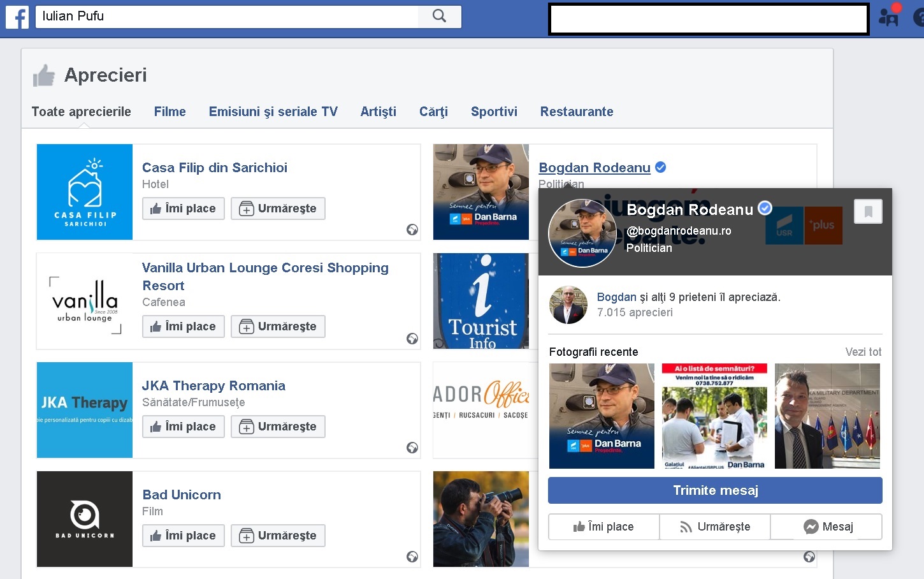Click globe privacy icon on Casa Filip card
924x579 pixels.
click(412, 230)
